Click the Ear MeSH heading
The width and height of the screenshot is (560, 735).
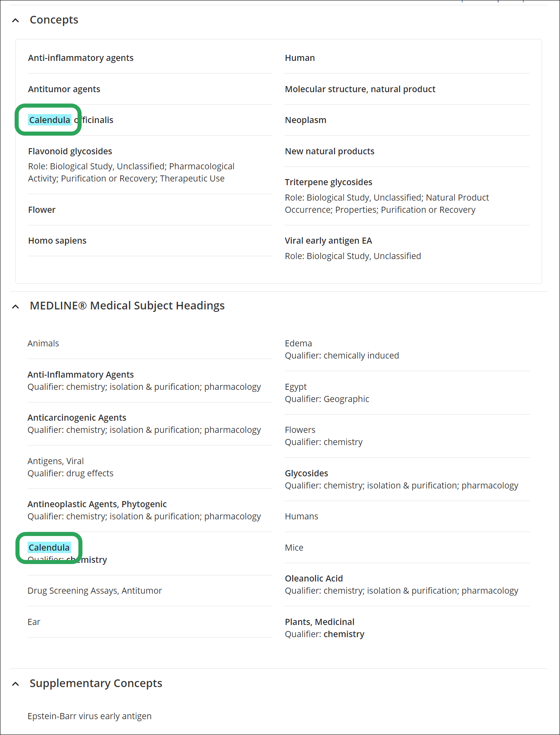pyautogui.click(x=34, y=622)
